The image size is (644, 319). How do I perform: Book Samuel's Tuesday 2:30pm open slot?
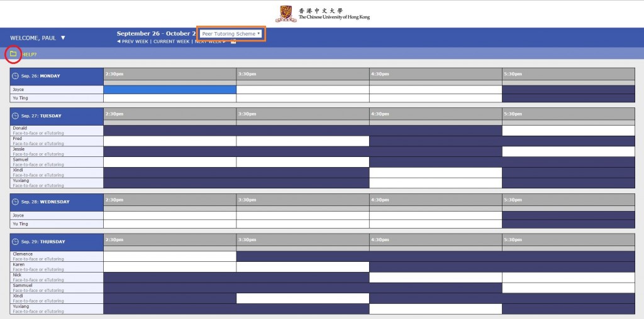170,162
